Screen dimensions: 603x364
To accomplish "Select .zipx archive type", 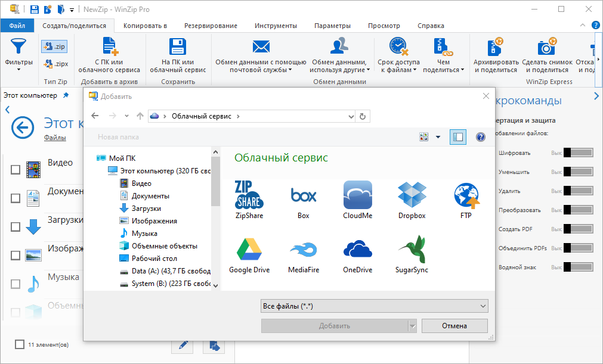I will click(x=55, y=64).
